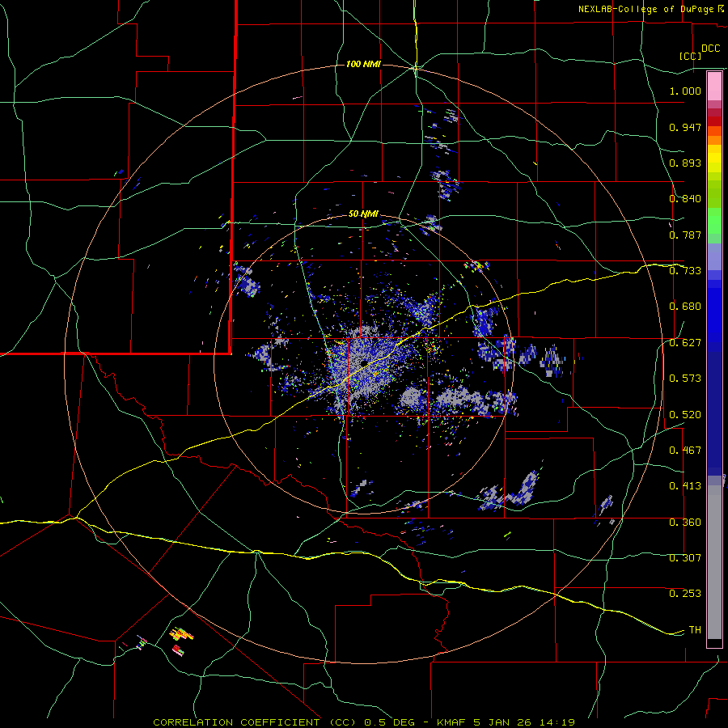Screen dimensions: 728x728
Task: Click the 50 NMI range ring label
Action: (363, 214)
